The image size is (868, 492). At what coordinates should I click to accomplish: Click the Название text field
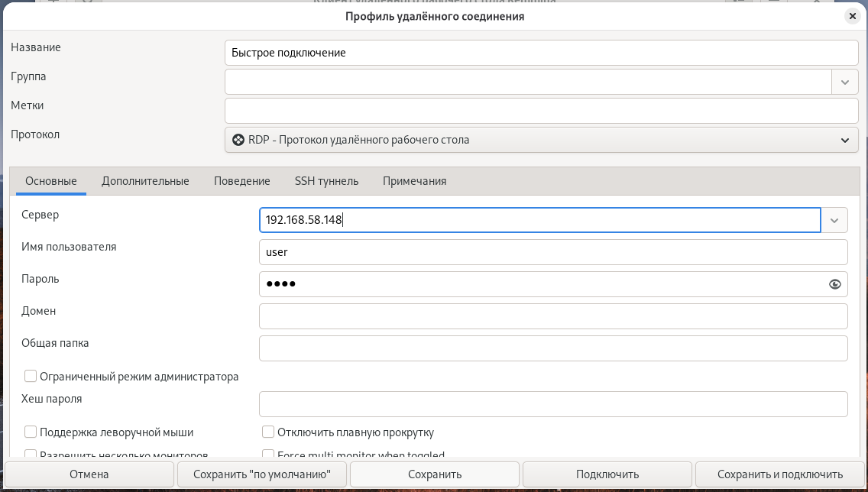541,53
